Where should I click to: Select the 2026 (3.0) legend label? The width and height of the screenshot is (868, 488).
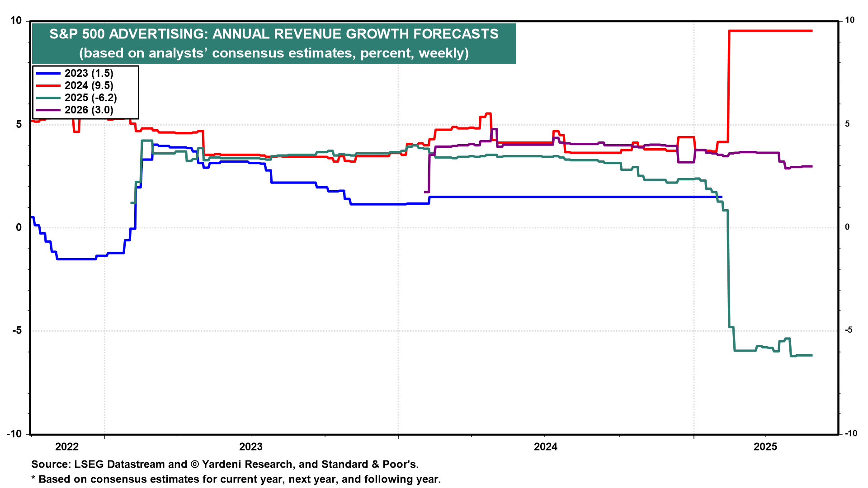tap(89, 110)
